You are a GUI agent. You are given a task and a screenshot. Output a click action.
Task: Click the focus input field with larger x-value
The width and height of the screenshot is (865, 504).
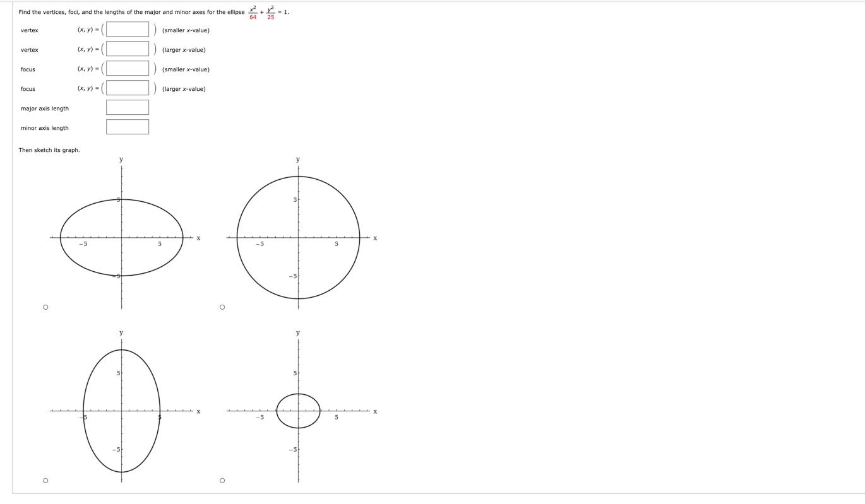pyautogui.click(x=126, y=88)
